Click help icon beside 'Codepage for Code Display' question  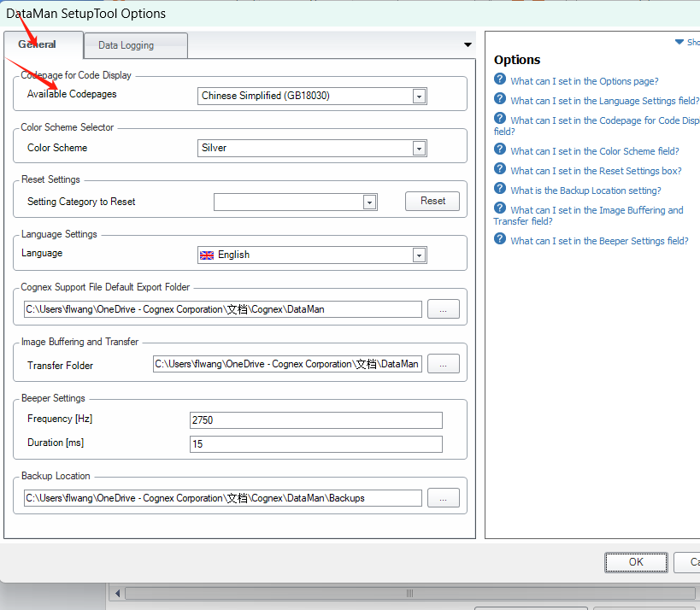click(500, 118)
